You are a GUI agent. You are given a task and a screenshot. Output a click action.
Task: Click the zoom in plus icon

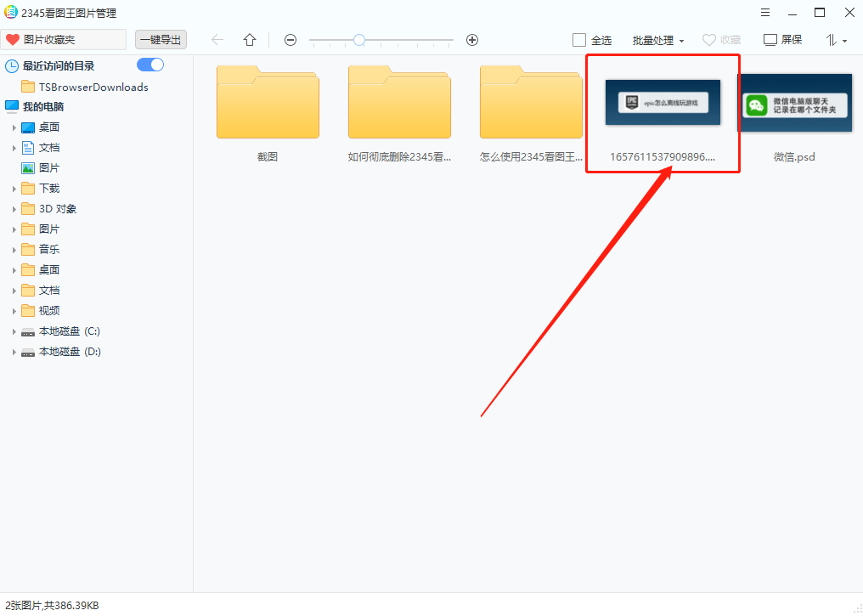click(472, 40)
